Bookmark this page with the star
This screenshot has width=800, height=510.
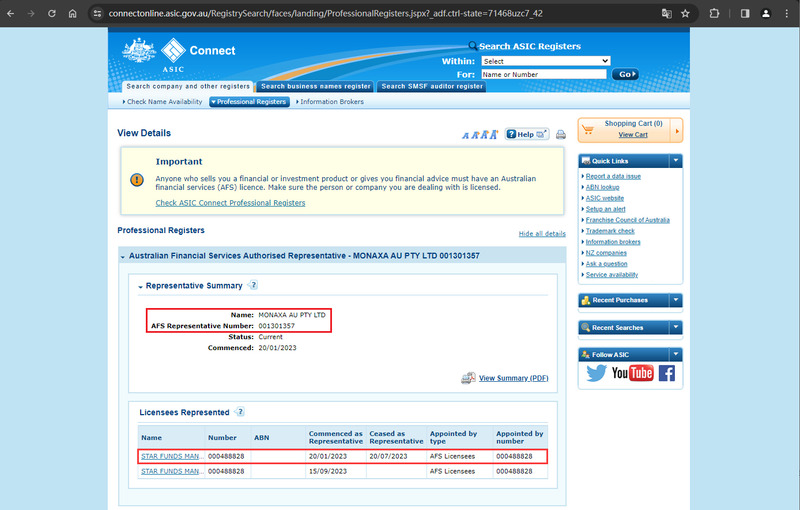(685, 14)
